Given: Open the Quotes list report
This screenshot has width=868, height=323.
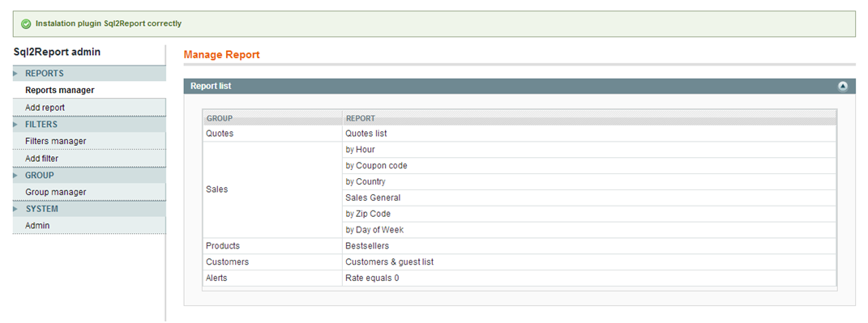Looking at the screenshot, I should 366,134.
